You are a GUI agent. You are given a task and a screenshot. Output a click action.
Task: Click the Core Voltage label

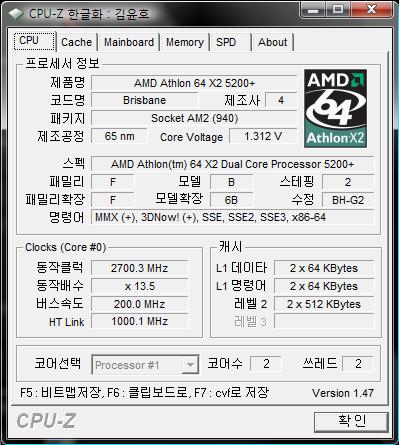[191, 137]
